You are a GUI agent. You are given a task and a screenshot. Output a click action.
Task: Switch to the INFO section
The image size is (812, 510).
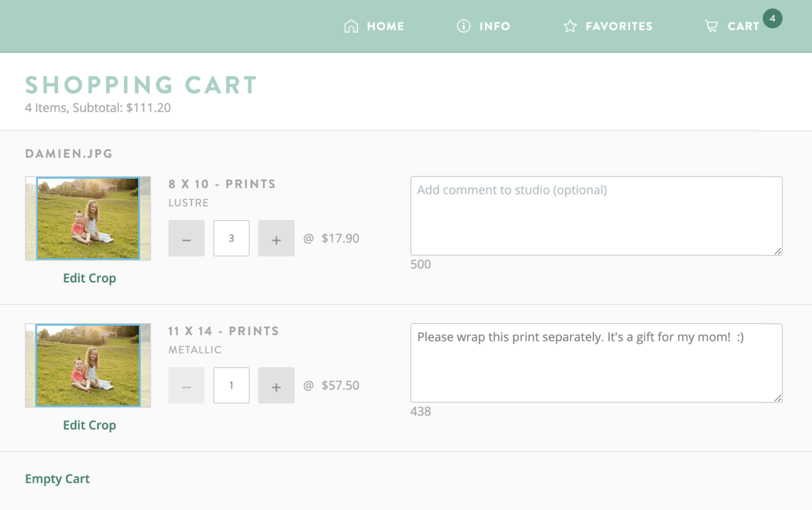click(495, 26)
